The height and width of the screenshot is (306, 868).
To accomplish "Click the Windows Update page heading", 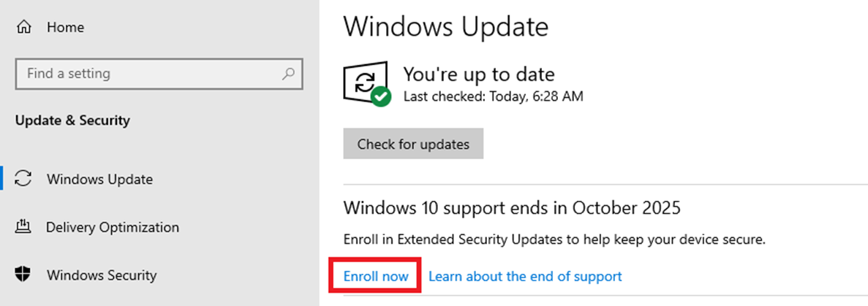I will [x=446, y=28].
